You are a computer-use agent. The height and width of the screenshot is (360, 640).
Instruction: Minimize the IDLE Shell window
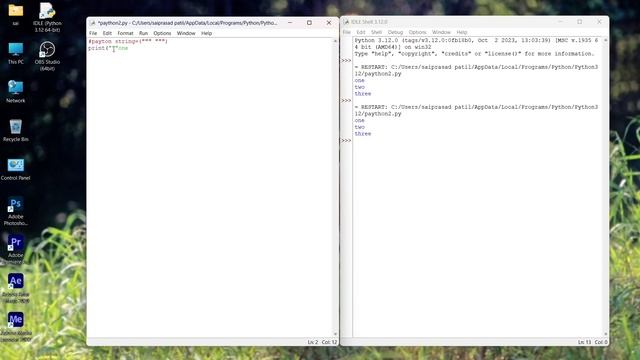(x=560, y=22)
